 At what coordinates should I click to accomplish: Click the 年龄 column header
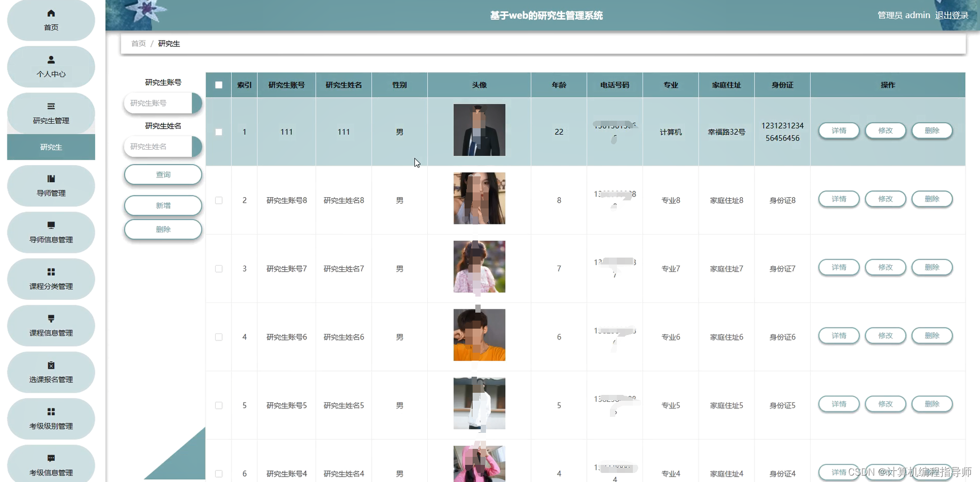[x=559, y=85]
